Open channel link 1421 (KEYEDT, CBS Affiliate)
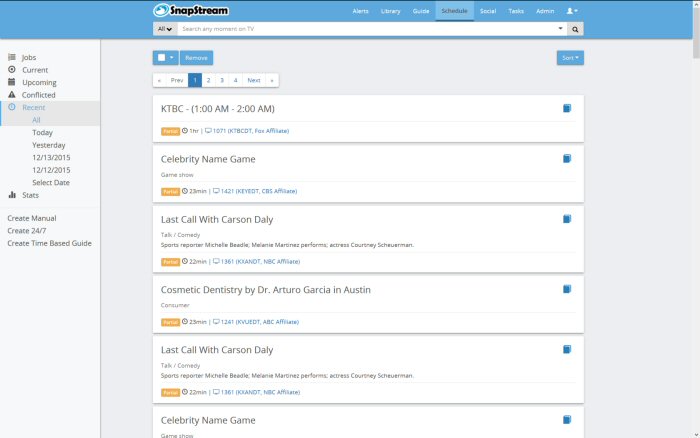Viewport: 700px width, 438px height. [x=258, y=191]
